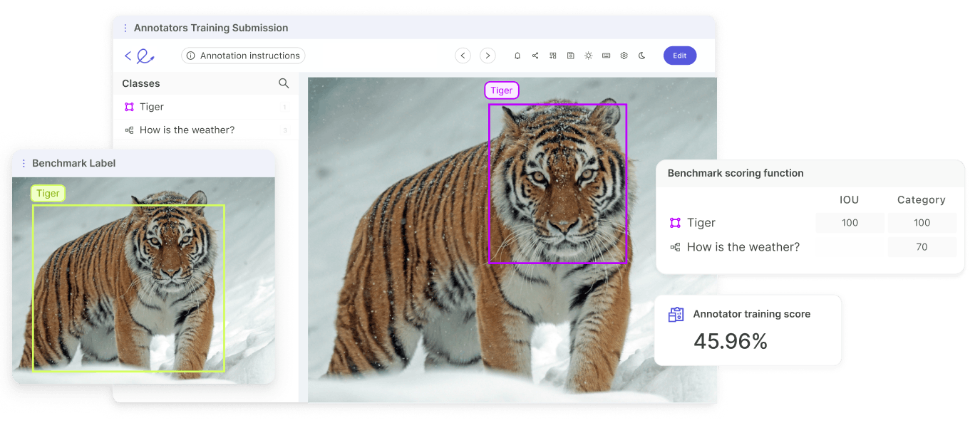Image resolution: width=980 pixels, height=445 pixels.
Task: Click the save icon in toolbar
Action: click(x=571, y=56)
